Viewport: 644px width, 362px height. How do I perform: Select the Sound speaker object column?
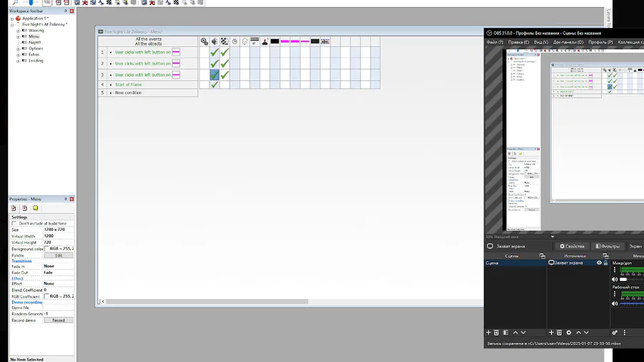tap(215, 41)
